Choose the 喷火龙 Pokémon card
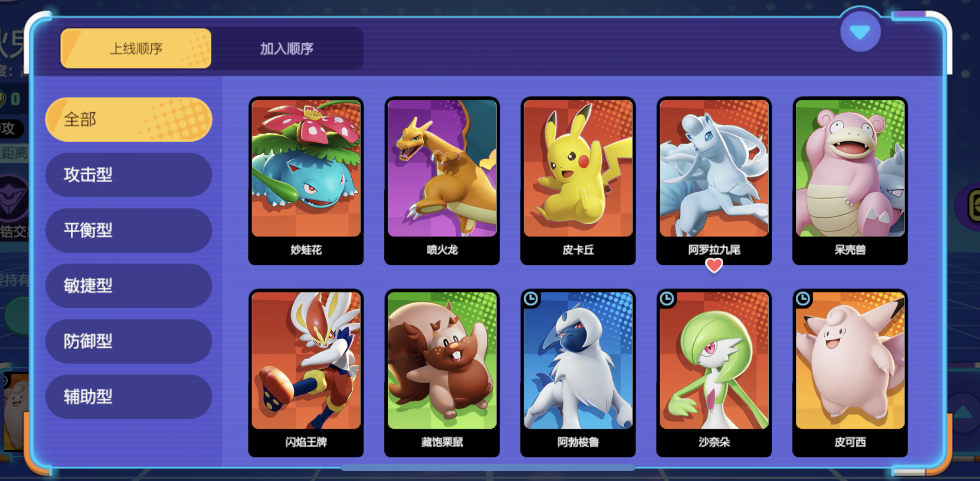This screenshot has height=481, width=980. tap(442, 180)
